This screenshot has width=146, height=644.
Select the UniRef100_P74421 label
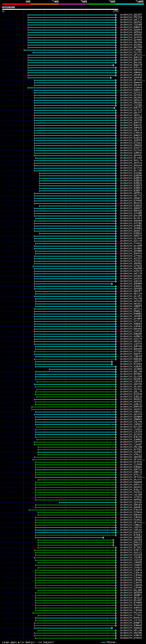click(x=131, y=243)
